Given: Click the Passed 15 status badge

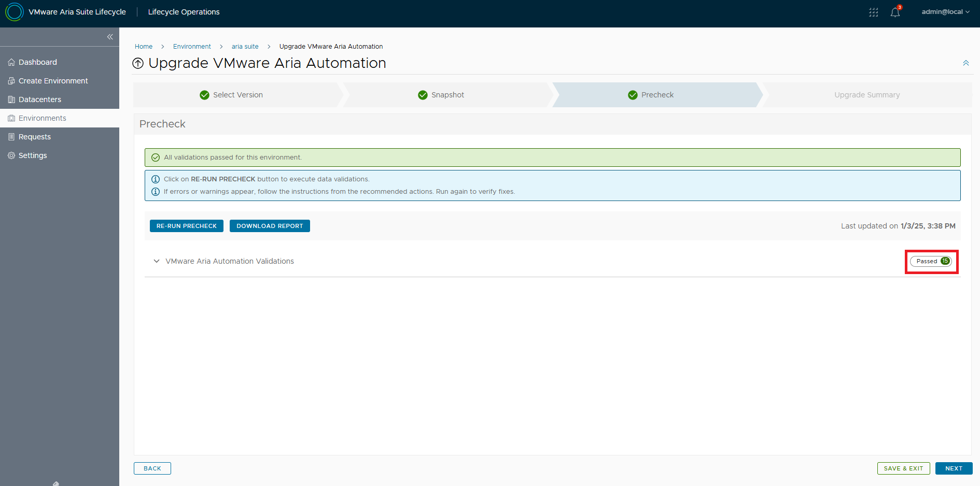Looking at the screenshot, I should point(931,261).
